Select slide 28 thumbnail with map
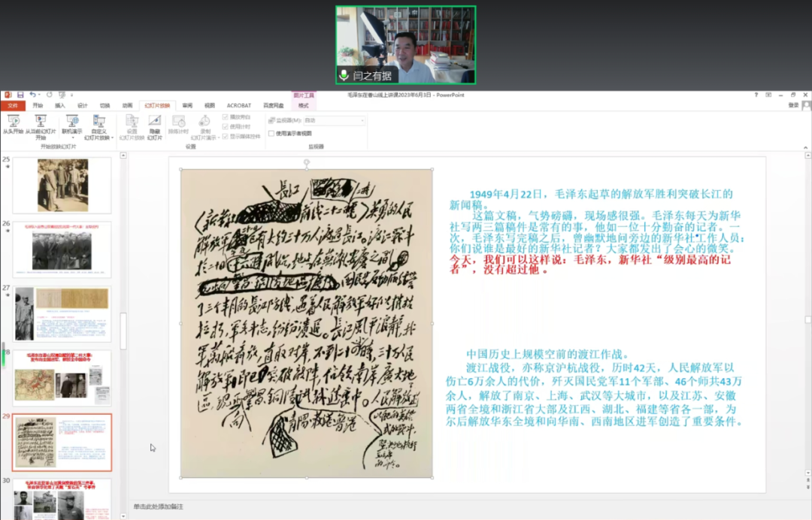812x520 pixels. click(62, 378)
